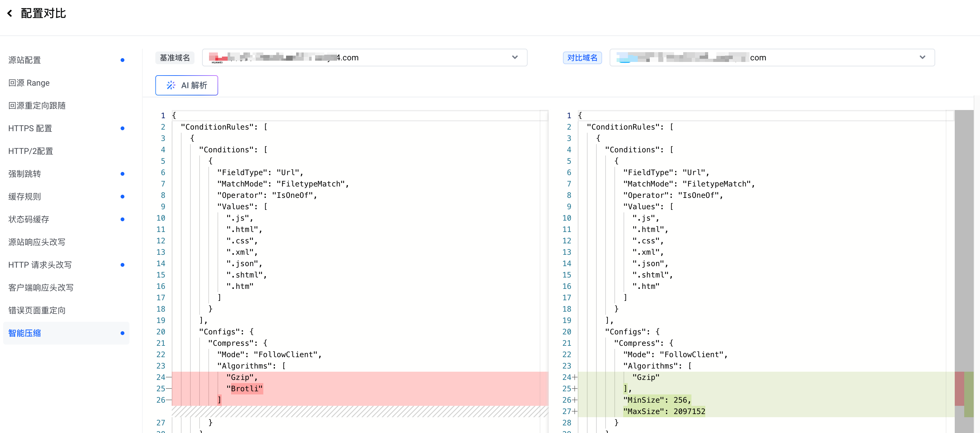Open the 回源 Range section
The width and height of the screenshot is (980, 433).
click(x=29, y=82)
